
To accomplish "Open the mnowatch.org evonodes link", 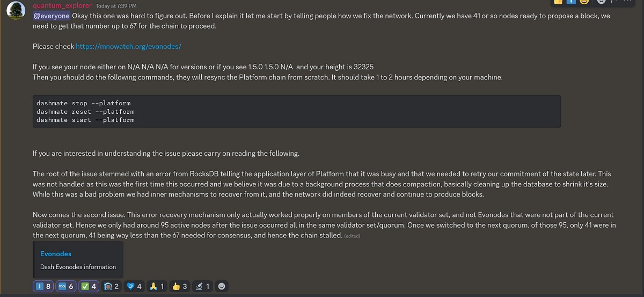I will pos(128,47).
